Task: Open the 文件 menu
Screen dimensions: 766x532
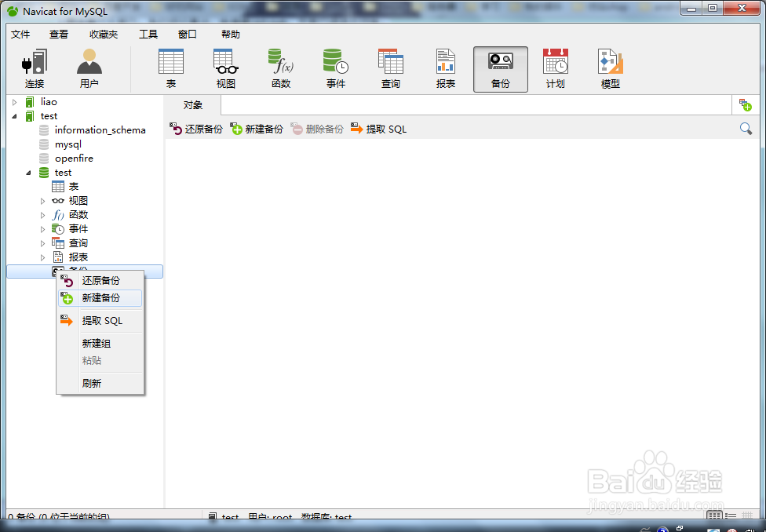Action: click(20, 35)
